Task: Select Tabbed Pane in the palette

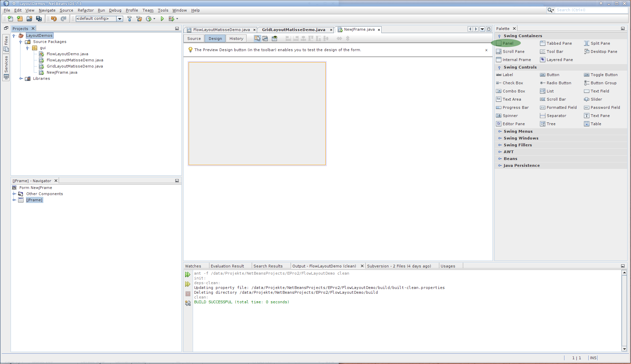Action: coord(556,43)
